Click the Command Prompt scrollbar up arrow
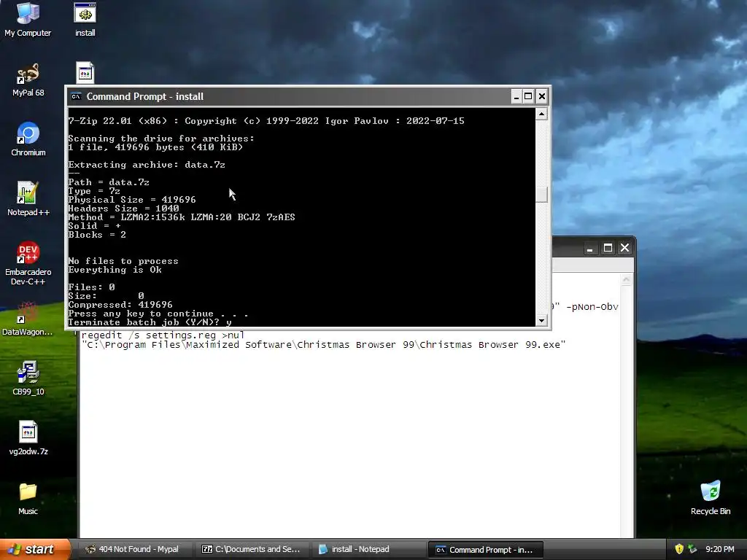The width and height of the screenshot is (747, 560). pos(541,114)
